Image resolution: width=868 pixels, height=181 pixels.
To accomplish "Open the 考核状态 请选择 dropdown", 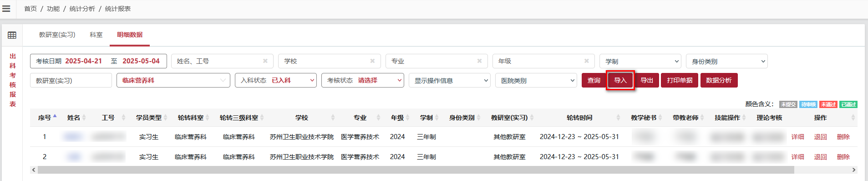I will tap(362, 80).
